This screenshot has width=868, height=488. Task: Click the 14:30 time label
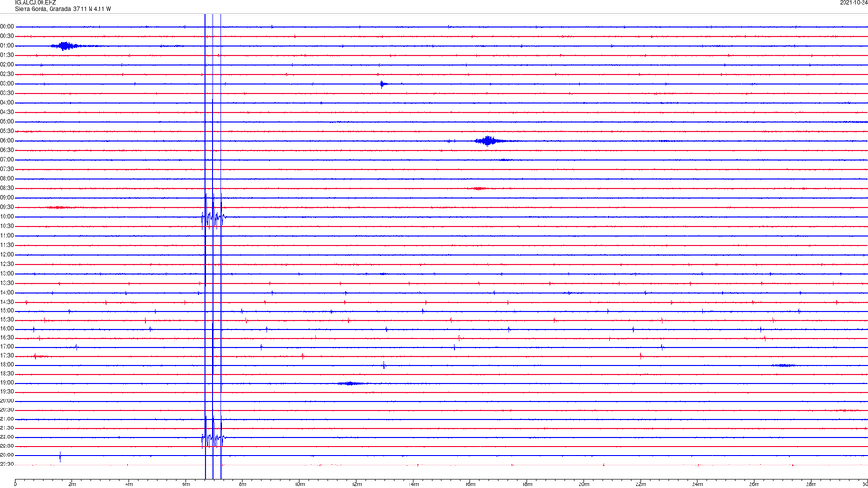pyautogui.click(x=6, y=302)
